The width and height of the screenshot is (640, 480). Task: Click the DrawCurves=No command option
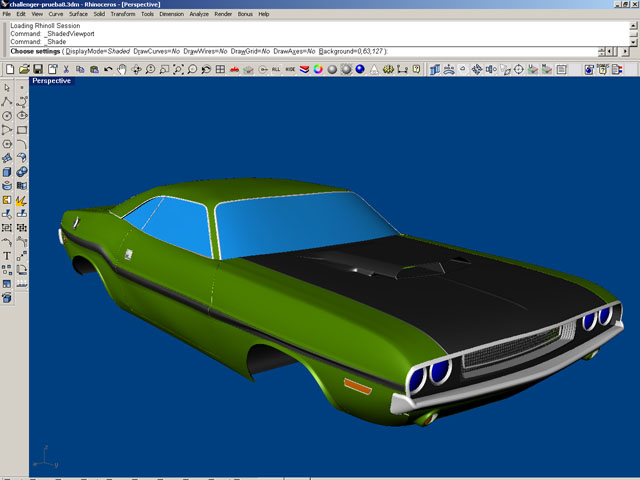click(157, 51)
